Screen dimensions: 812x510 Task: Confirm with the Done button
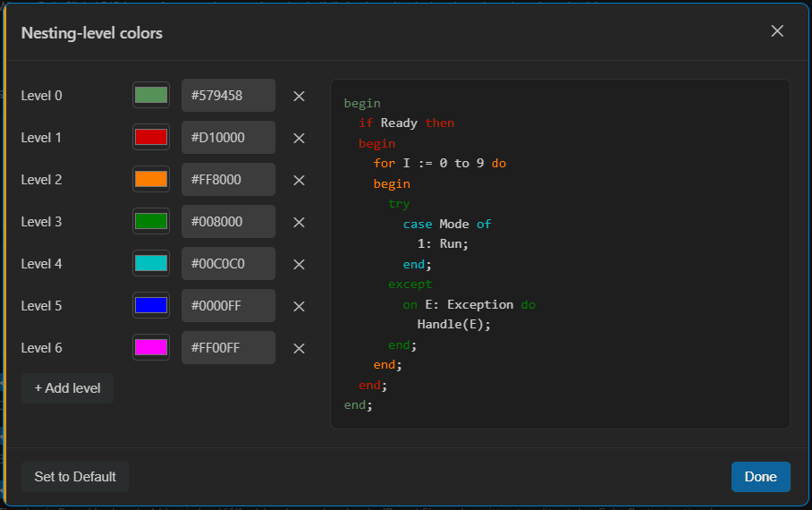click(x=761, y=477)
